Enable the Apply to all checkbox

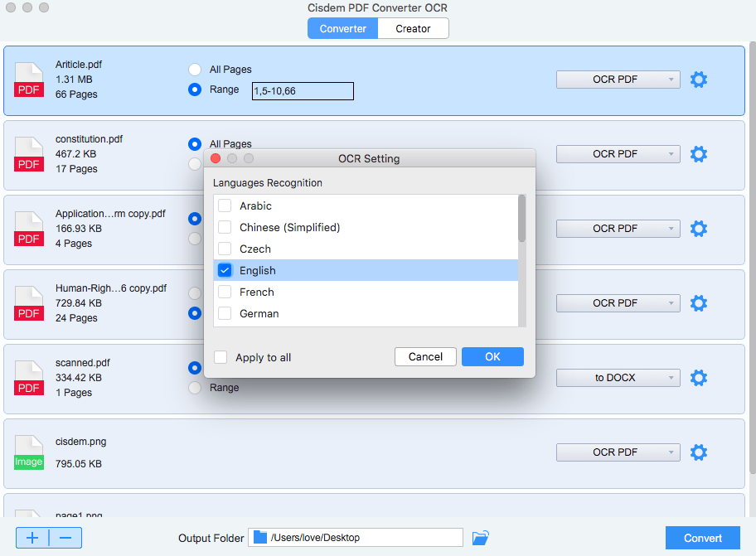[x=220, y=357]
